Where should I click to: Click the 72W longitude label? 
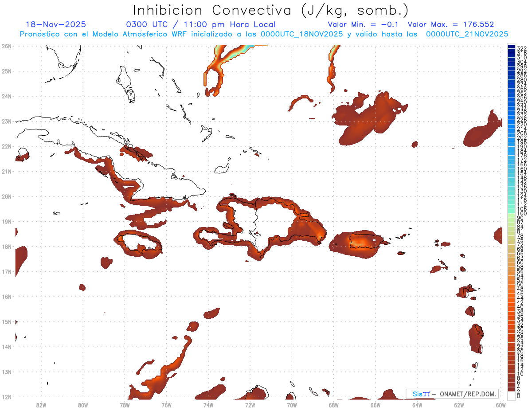coord(250,405)
